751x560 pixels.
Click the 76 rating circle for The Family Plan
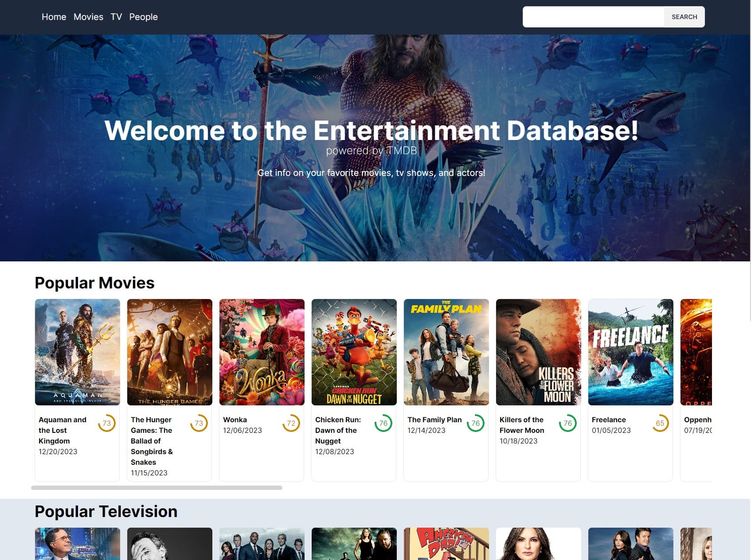(x=476, y=424)
